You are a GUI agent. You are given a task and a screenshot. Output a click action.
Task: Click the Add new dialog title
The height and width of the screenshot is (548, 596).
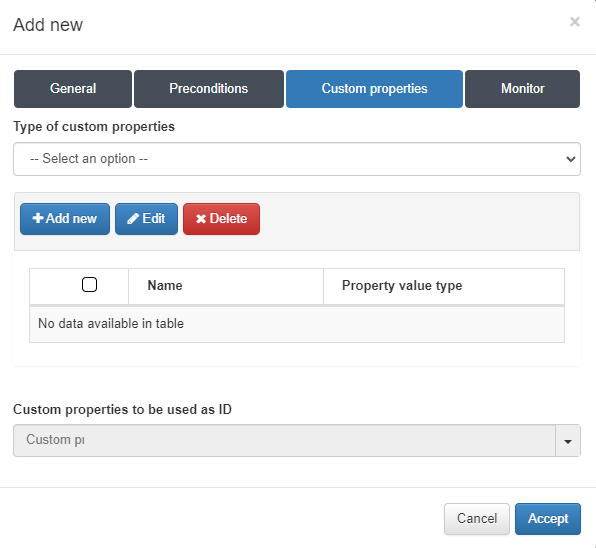coord(48,25)
